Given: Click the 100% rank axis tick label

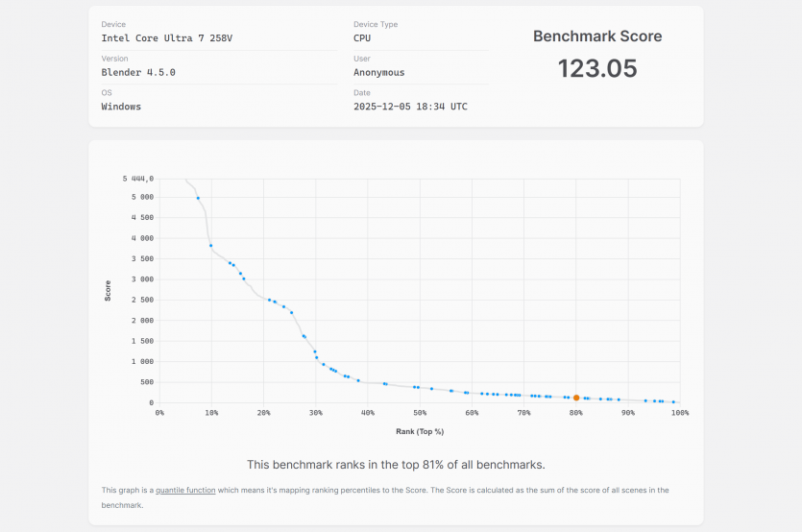Looking at the screenshot, I should (x=679, y=413).
